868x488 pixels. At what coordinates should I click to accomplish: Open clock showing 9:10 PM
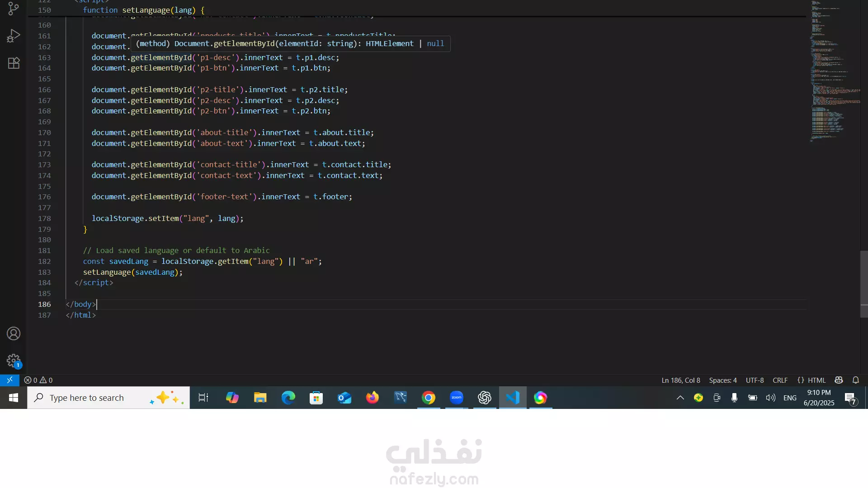819,398
